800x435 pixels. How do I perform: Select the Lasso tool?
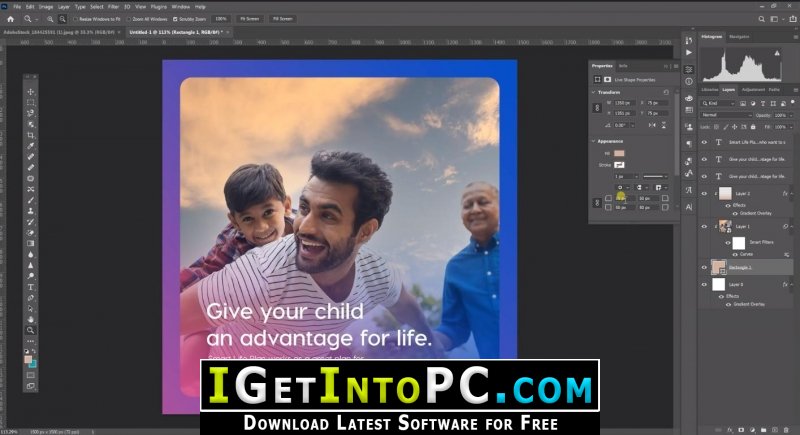[31, 113]
